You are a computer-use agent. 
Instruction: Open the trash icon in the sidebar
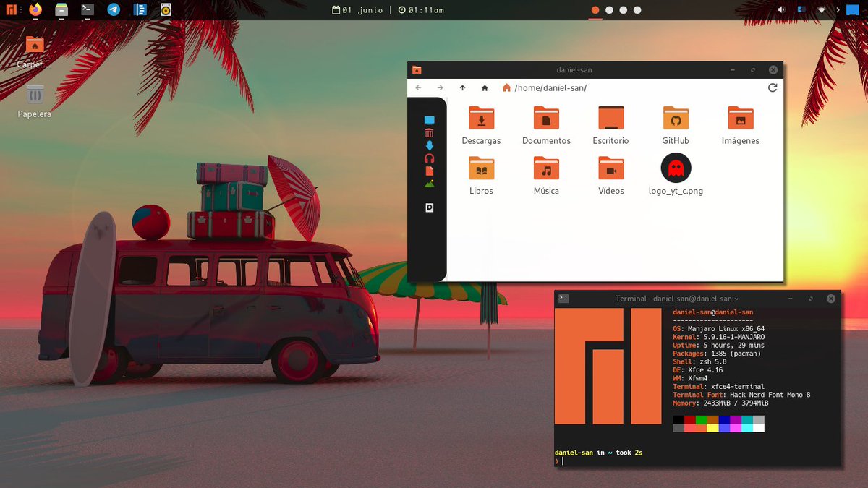pos(429,132)
